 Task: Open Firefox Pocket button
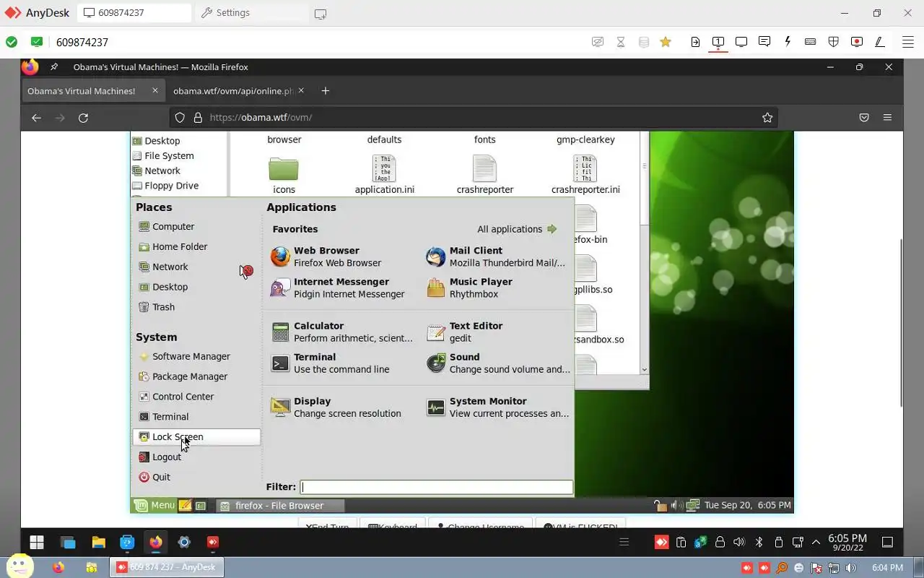(864, 118)
